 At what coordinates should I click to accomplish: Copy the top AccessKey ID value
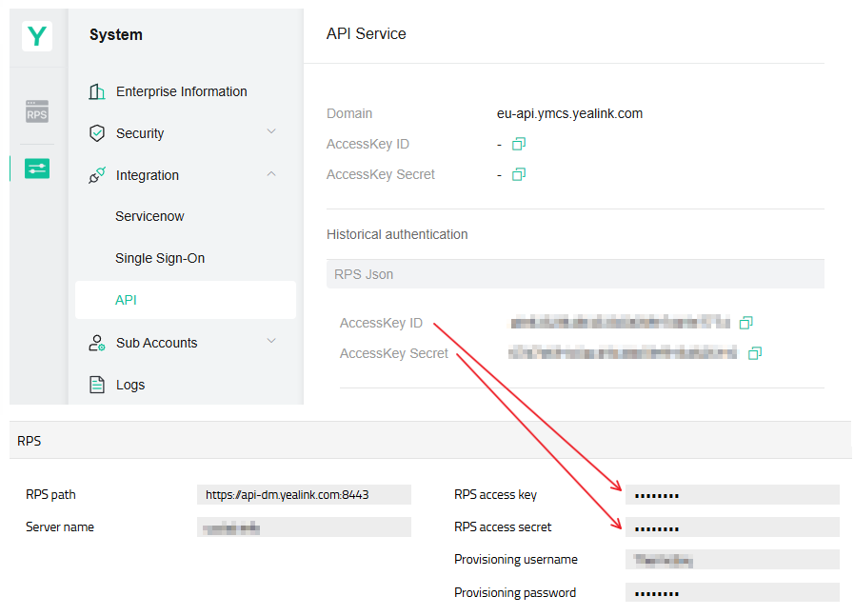tap(519, 144)
